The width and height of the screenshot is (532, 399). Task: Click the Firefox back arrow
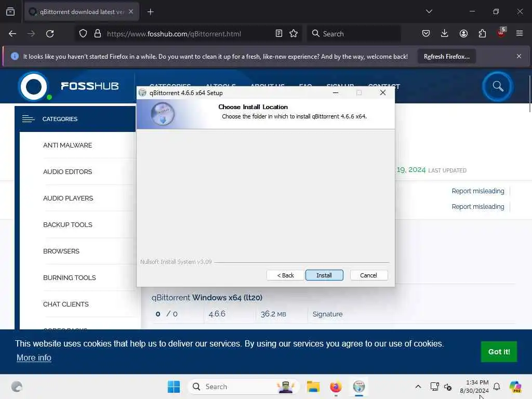pos(12,34)
